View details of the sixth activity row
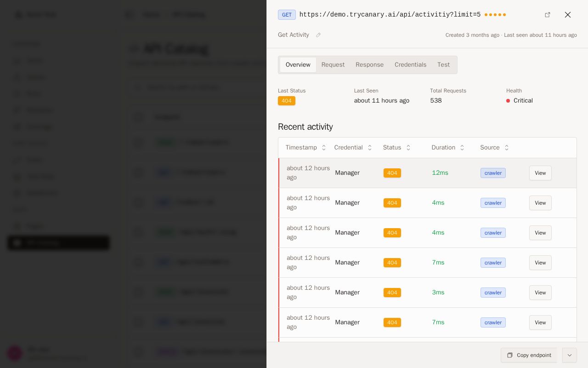 coord(540,322)
